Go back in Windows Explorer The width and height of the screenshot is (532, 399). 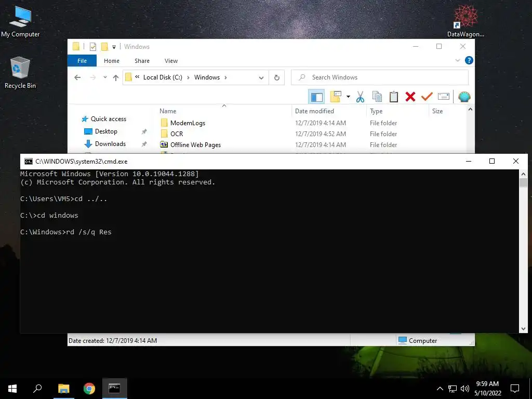pos(77,78)
